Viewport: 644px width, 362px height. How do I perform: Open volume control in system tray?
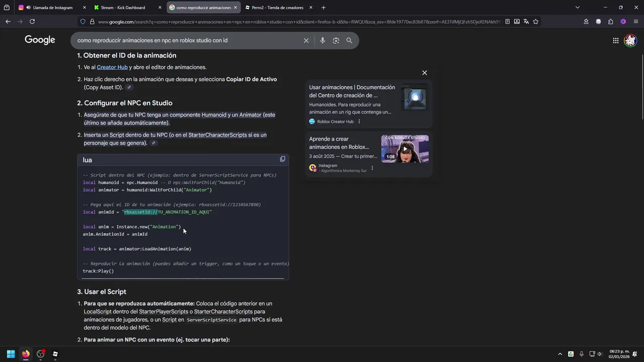point(599,354)
